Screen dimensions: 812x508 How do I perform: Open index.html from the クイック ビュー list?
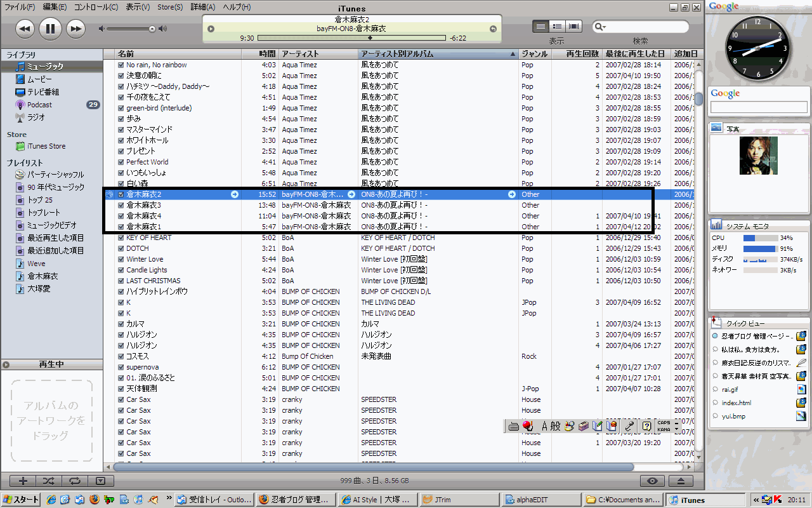coord(737,403)
